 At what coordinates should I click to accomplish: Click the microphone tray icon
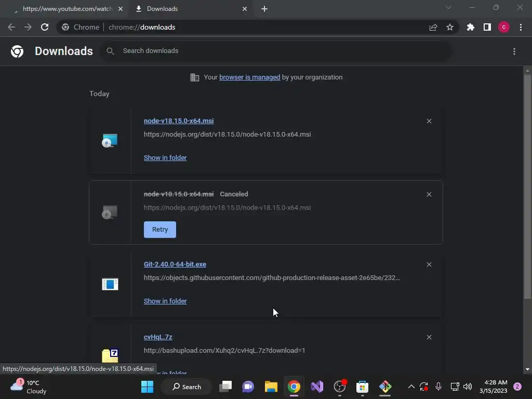[438, 387]
